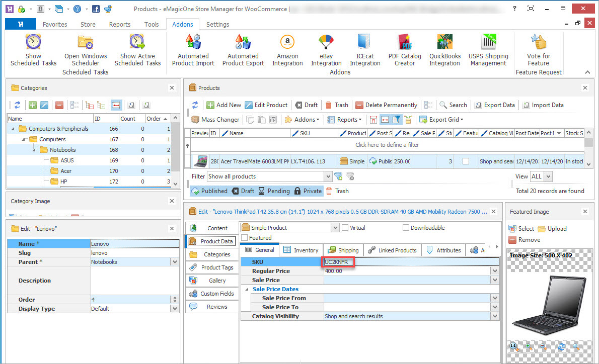Click Search in products toolbar
This screenshot has height=364, width=599.
coord(453,105)
